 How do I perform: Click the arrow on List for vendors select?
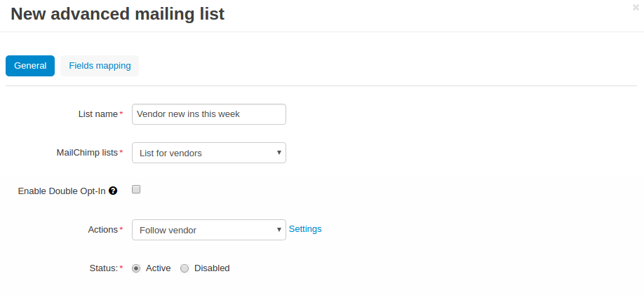[279, 153]
